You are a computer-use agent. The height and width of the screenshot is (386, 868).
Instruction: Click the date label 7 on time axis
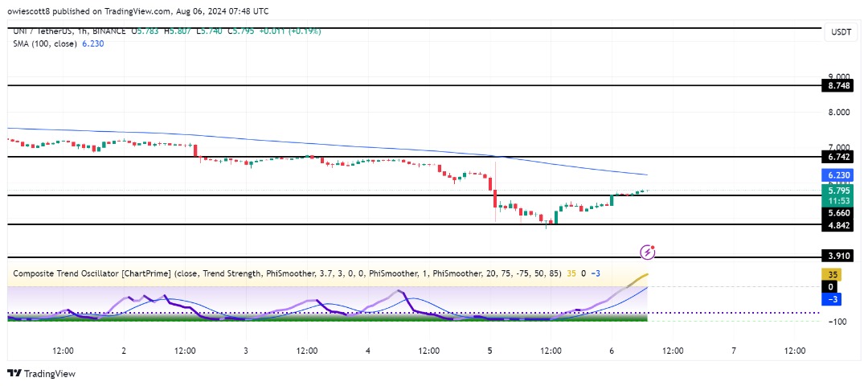[734, 351]
